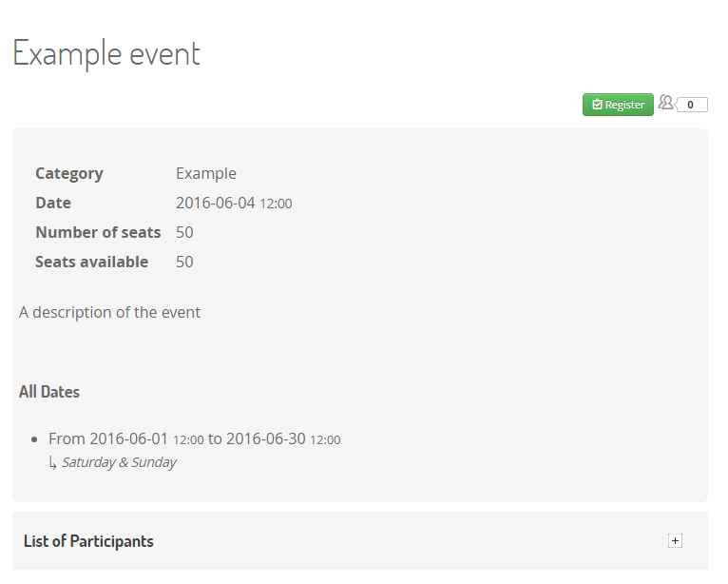Click the Number of seats label

coord(98,232)
